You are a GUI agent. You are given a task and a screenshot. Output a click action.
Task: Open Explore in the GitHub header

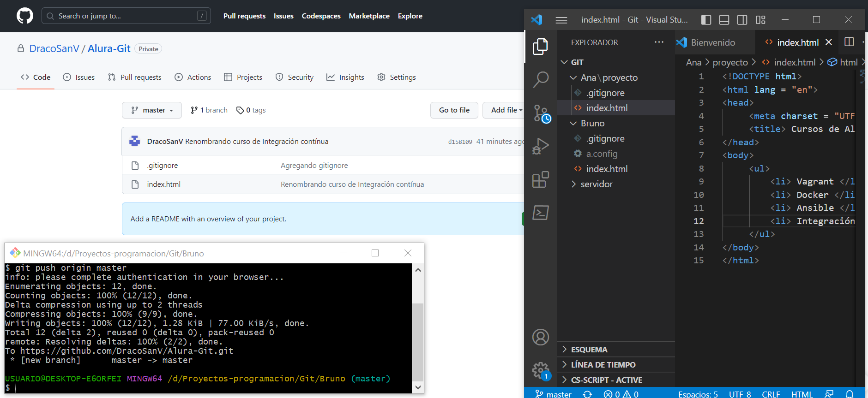tap(410, 16)
